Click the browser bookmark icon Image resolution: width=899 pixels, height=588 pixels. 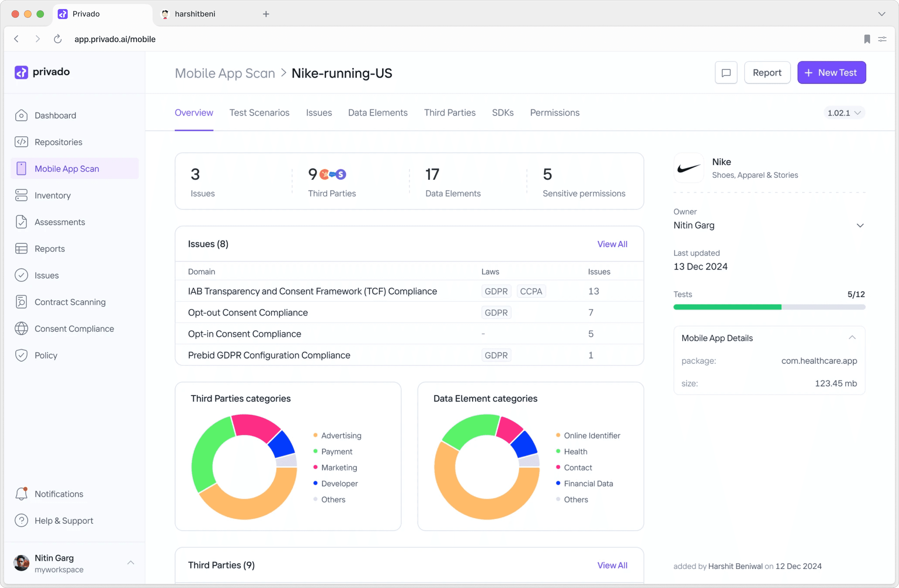click(x=867, y=39)
